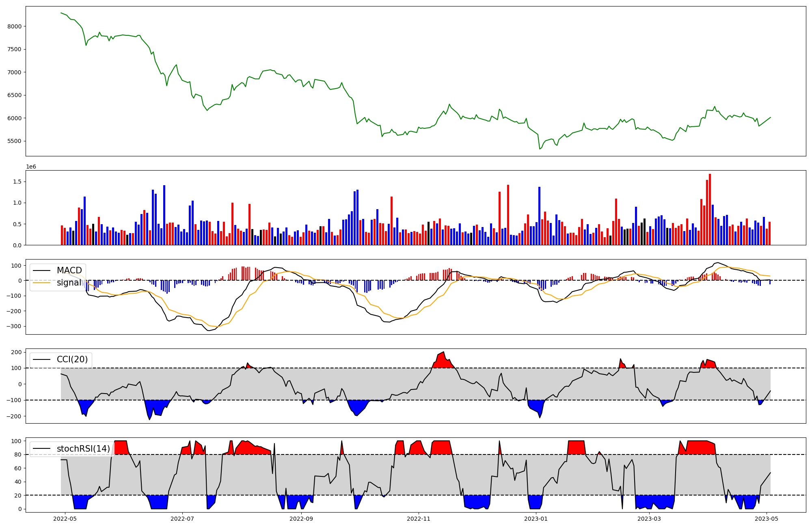Click the 2023-01 date tick label
Image resolution: width=812 pixels, height=528 pixels.
pos(536,519)
